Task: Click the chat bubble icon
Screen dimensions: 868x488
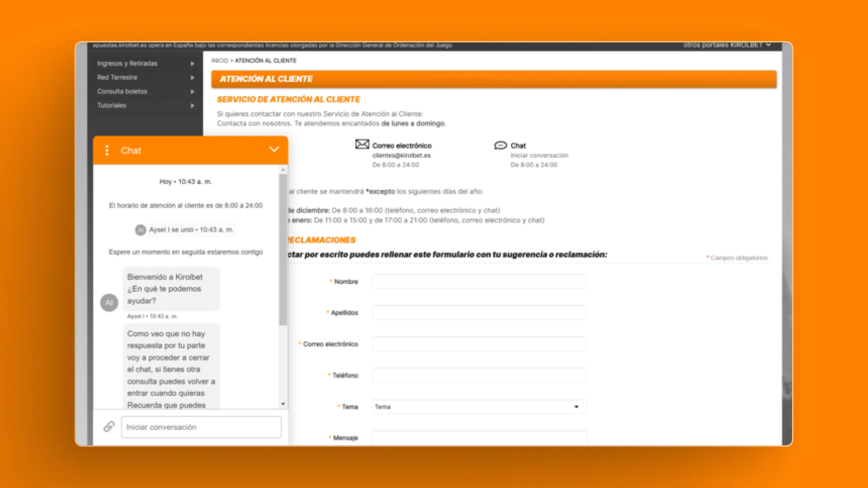Action: tap(500, 144)
